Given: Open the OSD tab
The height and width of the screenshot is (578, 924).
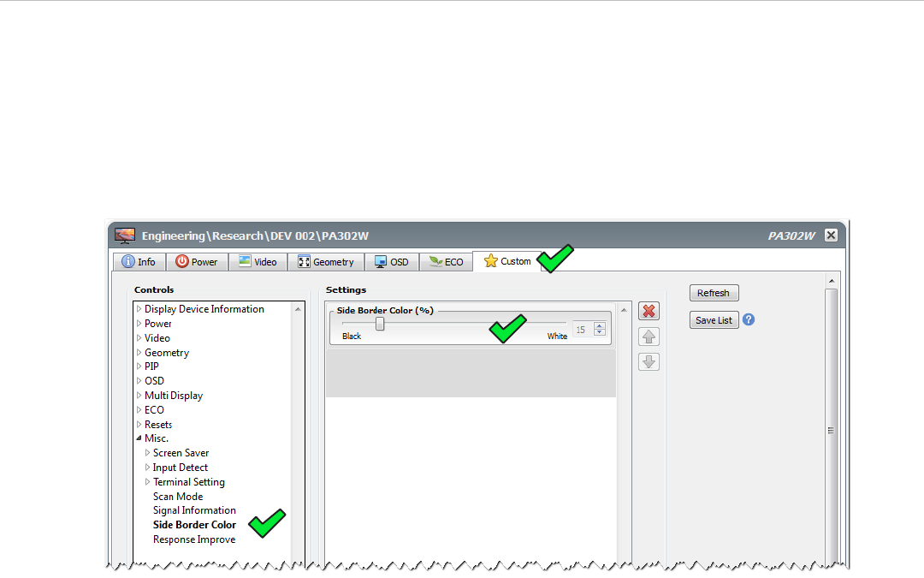Looking at the screenshot, I should 392,262.
